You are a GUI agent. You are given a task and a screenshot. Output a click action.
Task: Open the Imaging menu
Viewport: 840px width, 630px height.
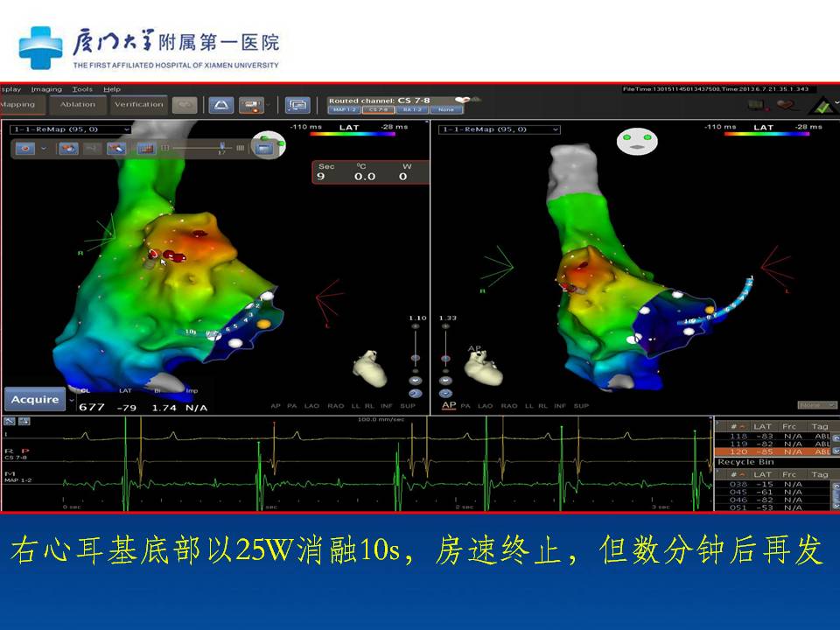(46, 89)
